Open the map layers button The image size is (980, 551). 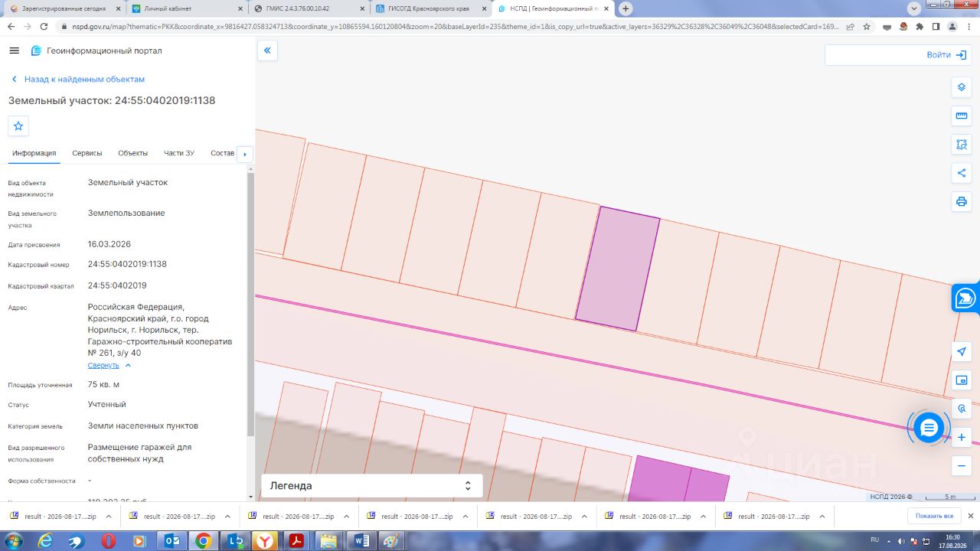962,87
